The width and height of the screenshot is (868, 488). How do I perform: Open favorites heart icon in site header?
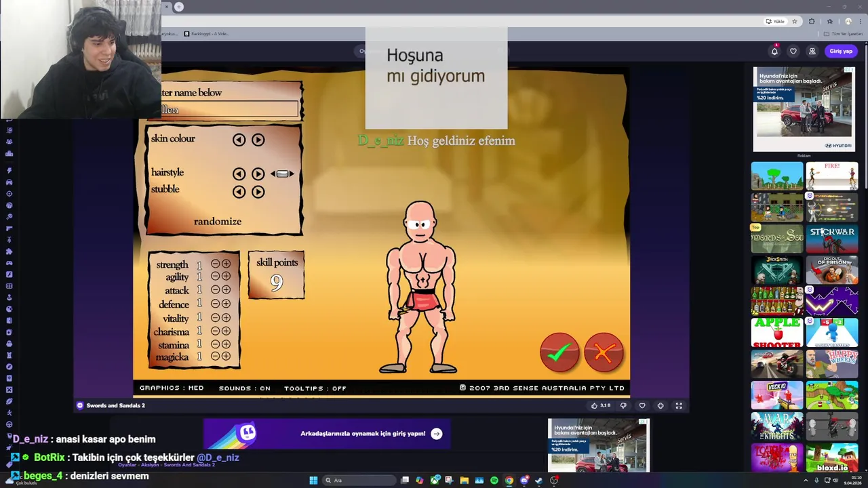[793, 52]
